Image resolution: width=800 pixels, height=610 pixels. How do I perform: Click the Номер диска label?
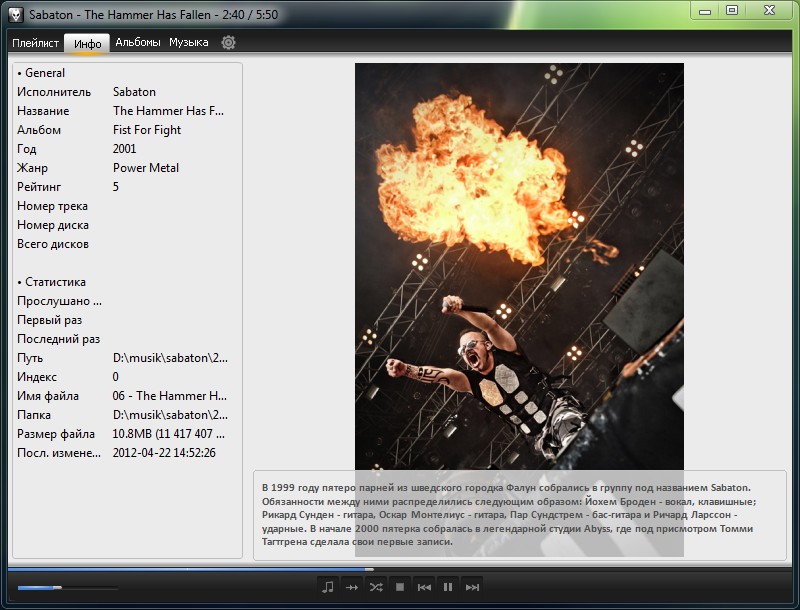(53, 225)
